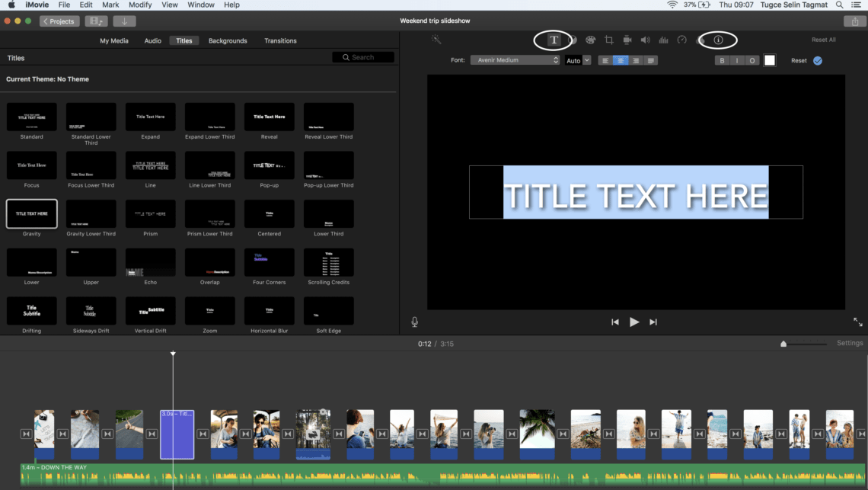This screenshot has width=868, height=490.
Task: Toggle italic formatting for title
Action: click(737, 60)
